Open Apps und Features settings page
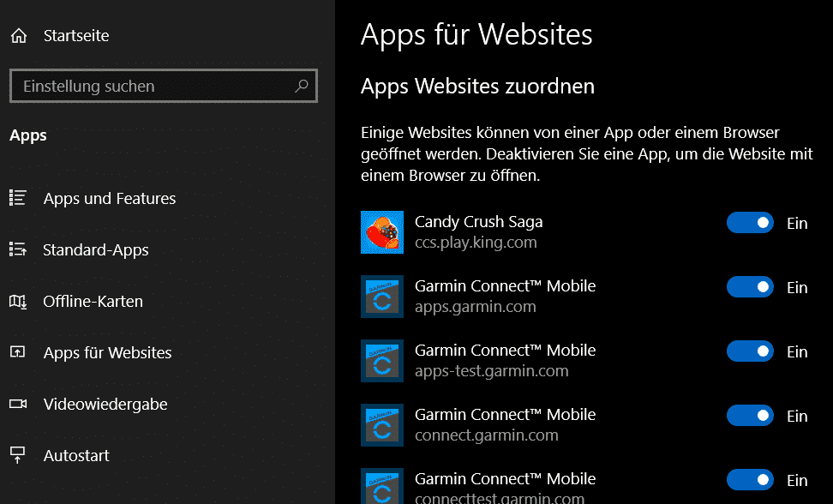The image size is (833, 504). pyautogui.click(x=110, y=198)
